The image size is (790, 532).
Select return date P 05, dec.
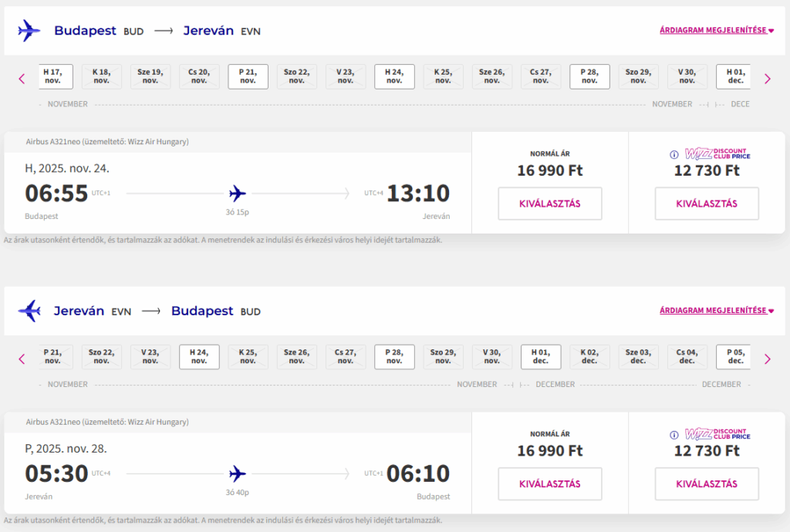(734, 357)
